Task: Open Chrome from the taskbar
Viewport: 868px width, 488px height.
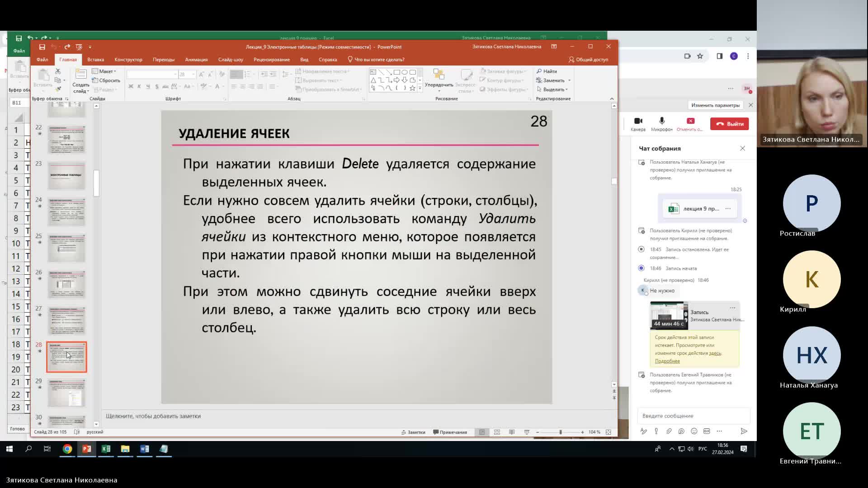Action: click(x=67, y=449)
